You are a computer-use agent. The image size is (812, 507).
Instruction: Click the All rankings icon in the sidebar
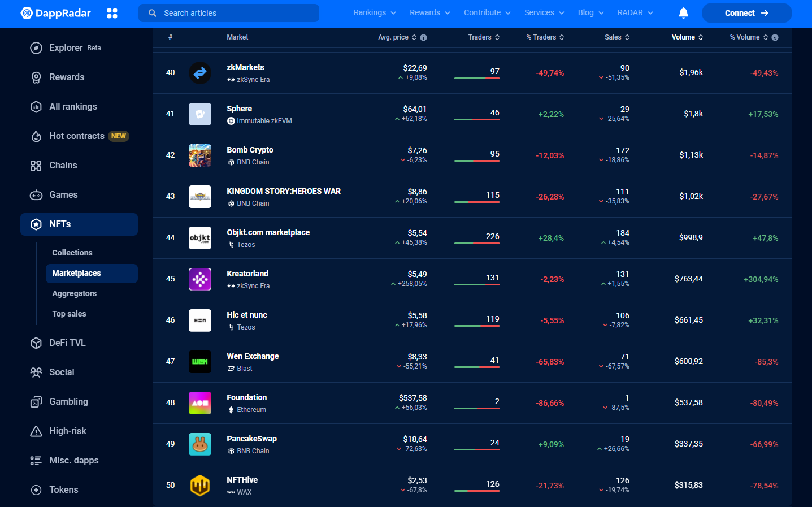click(x=36, y=107)
